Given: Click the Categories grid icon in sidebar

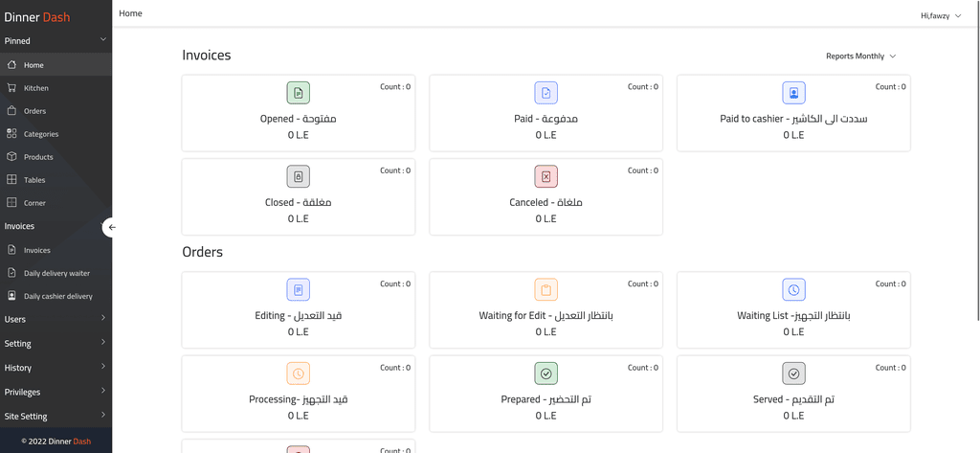Looking at the screenshot, I should click(11, 133).
